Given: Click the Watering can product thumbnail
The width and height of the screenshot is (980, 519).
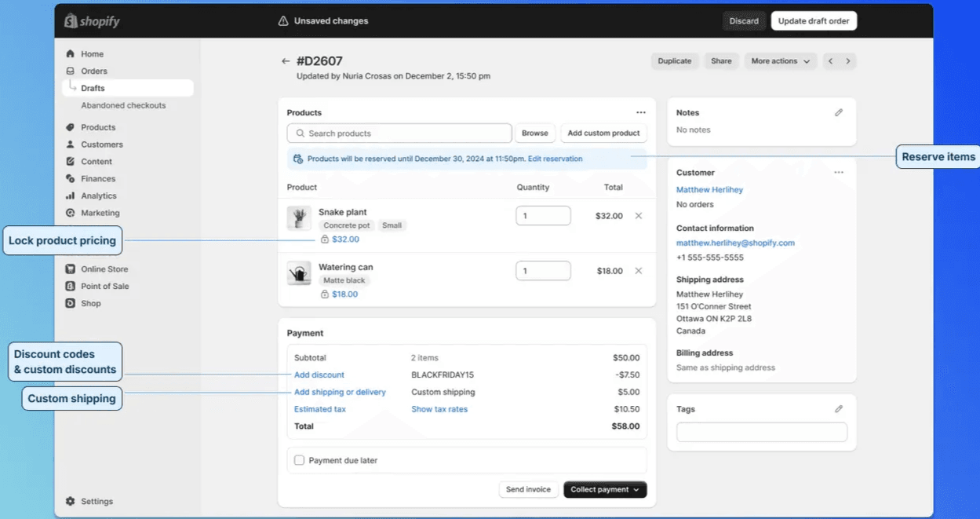Looking at the screenshot, I should click(299, 272).
